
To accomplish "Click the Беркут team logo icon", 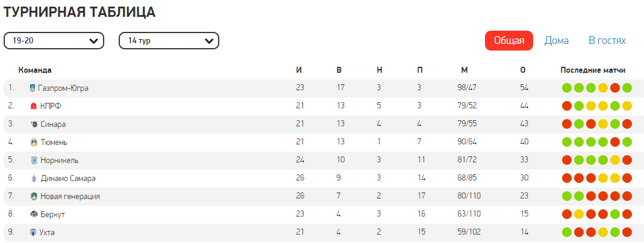I will pos(34,215).
